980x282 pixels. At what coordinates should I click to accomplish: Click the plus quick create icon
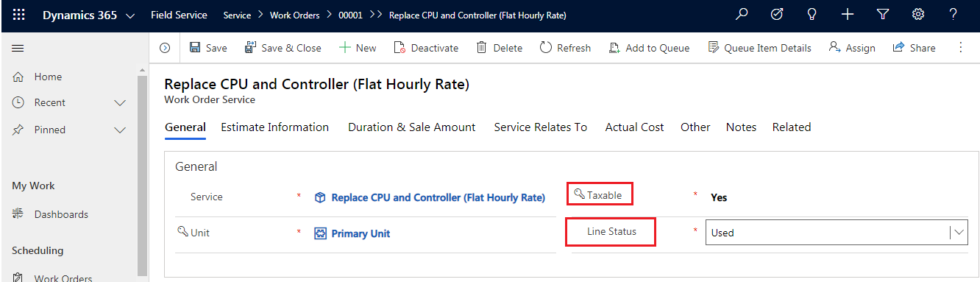point(848,14)
